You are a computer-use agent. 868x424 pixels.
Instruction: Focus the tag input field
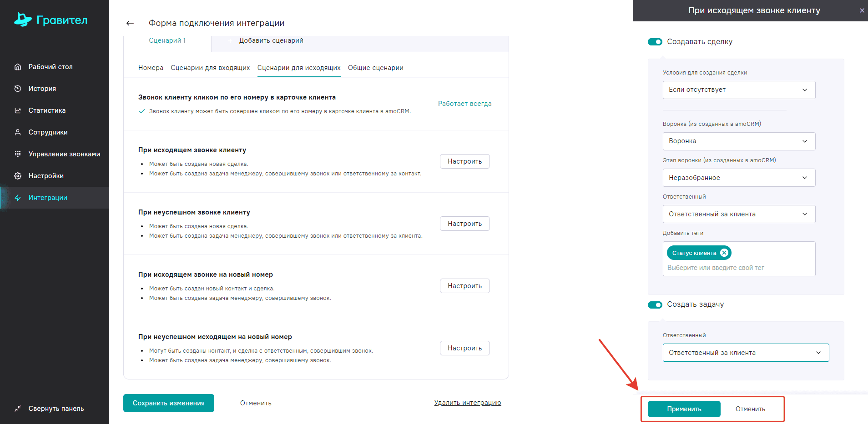click(x=738, y=268)
